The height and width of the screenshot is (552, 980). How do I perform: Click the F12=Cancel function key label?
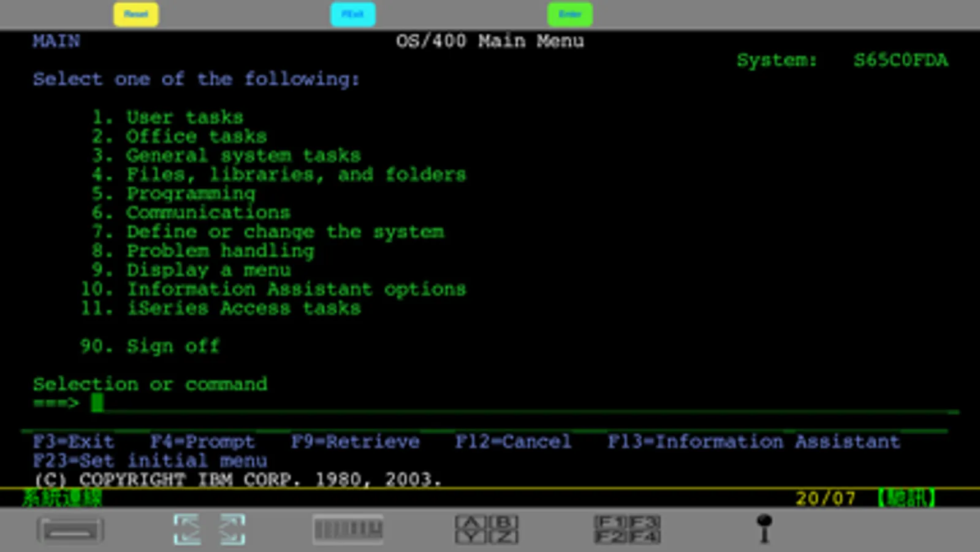click(x=514, y=442)
